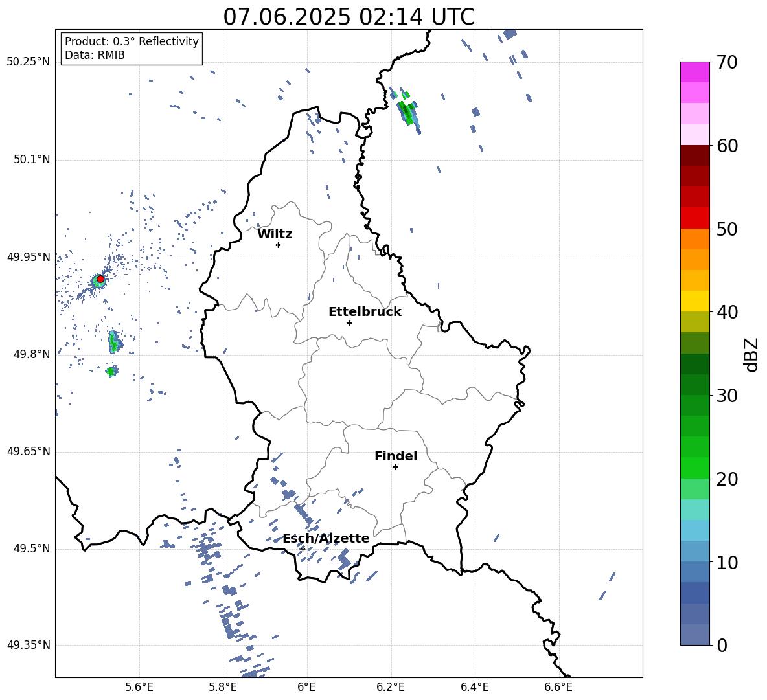This screenshot has height=700, width=767.
Task: Click the 6.6°E longitude label
Action: coord(558,687)
